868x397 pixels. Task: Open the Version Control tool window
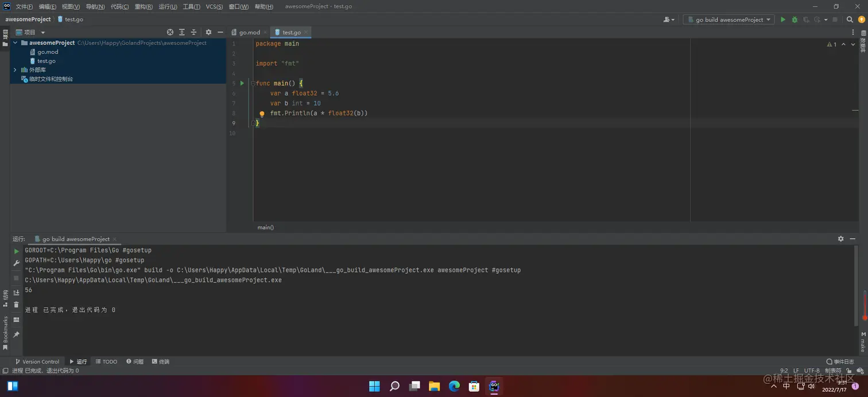point(37,361)
